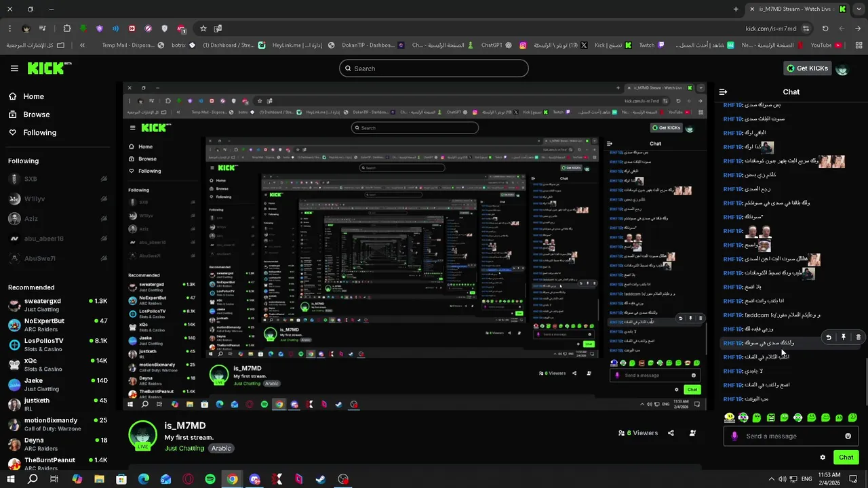This screenshot has width=868, height=488.
Task: Open emoji picker in message box
Action: [x=848, y=436]
